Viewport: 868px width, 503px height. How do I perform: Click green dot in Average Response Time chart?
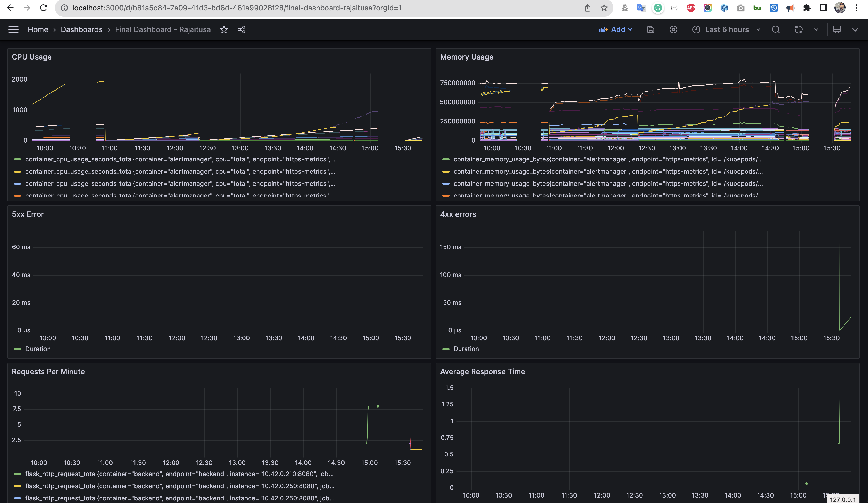point(807,484)
